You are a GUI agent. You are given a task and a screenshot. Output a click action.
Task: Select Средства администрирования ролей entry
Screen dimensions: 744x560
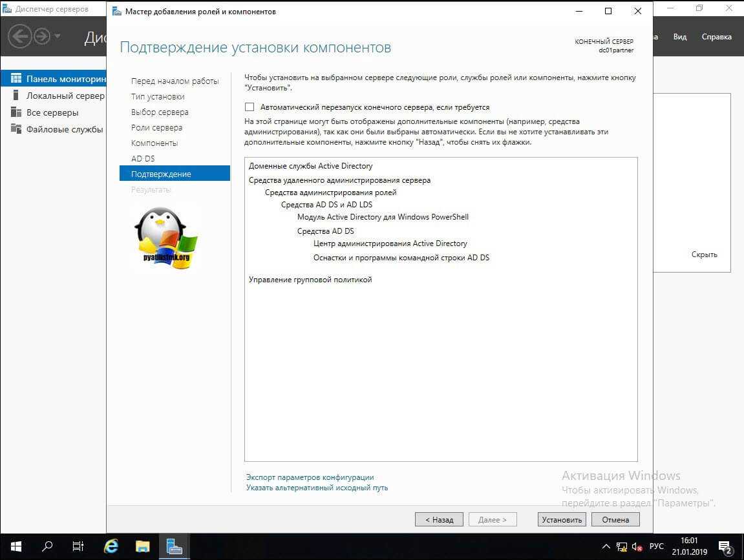330,192
